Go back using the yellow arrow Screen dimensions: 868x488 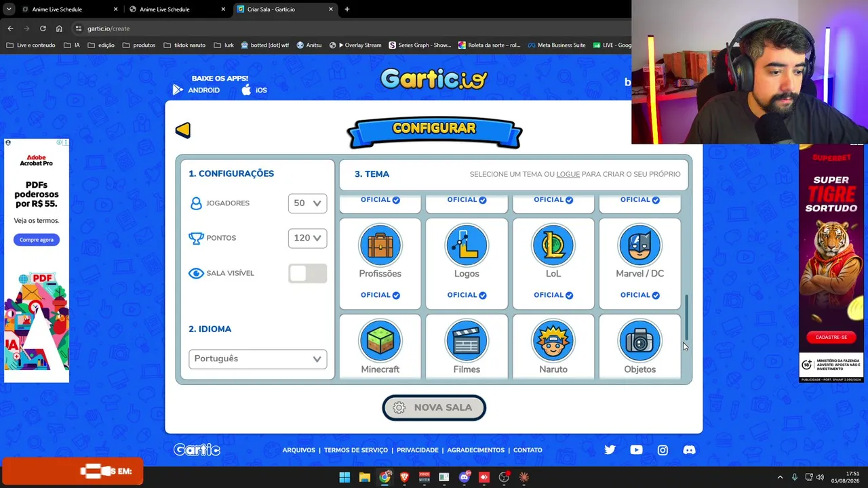pyautogui.click(x=183, y=129)
